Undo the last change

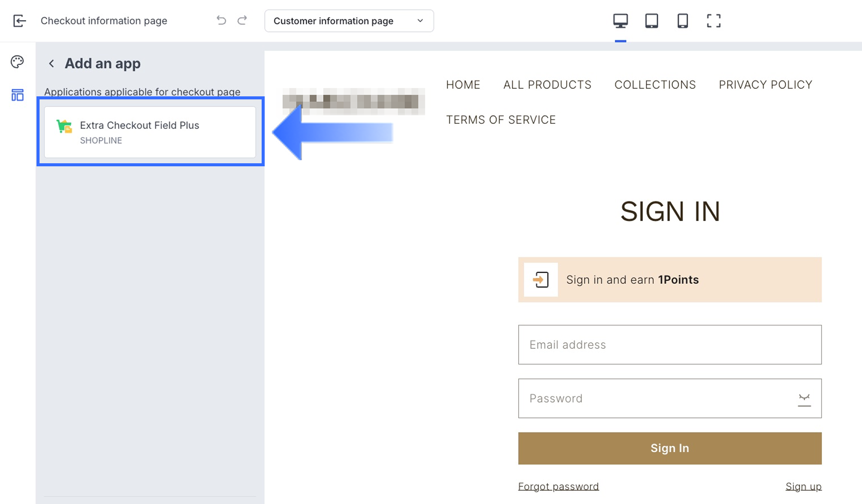pyautogui.click(x=221, y=20)
